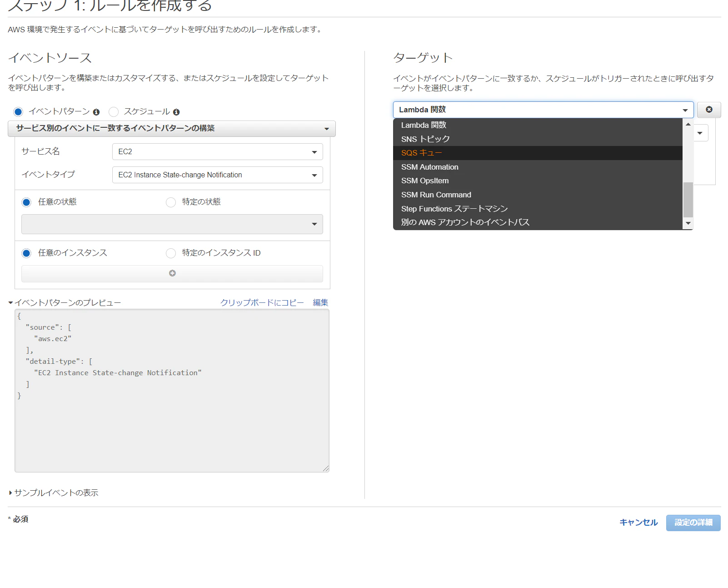Choose Step Functions ステートマシン target

point(538,209)
